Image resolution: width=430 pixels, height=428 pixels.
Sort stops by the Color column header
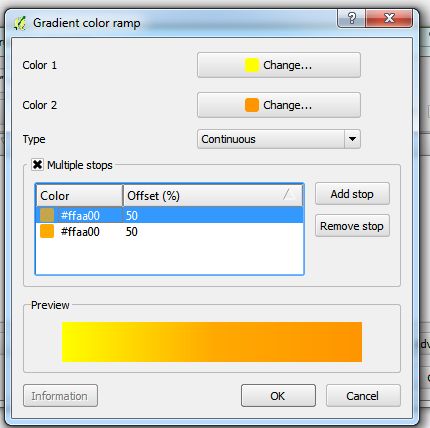(x=79, y=196)
